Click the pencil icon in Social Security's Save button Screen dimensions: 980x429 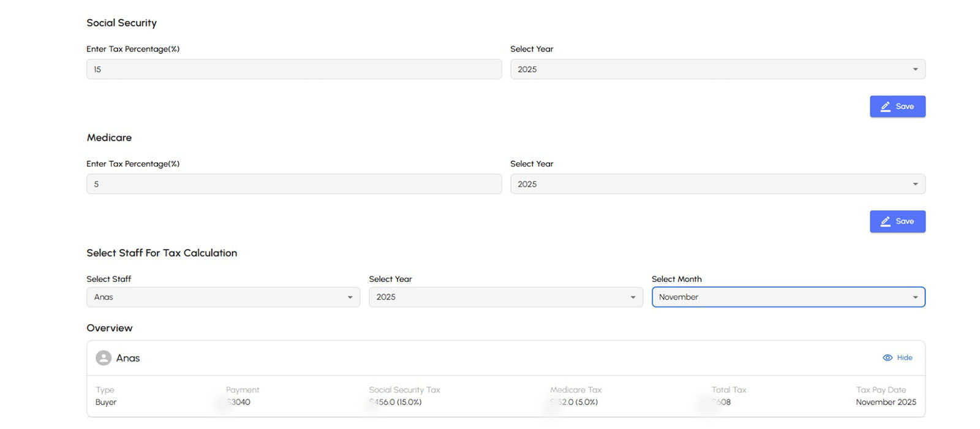[885, 107]
